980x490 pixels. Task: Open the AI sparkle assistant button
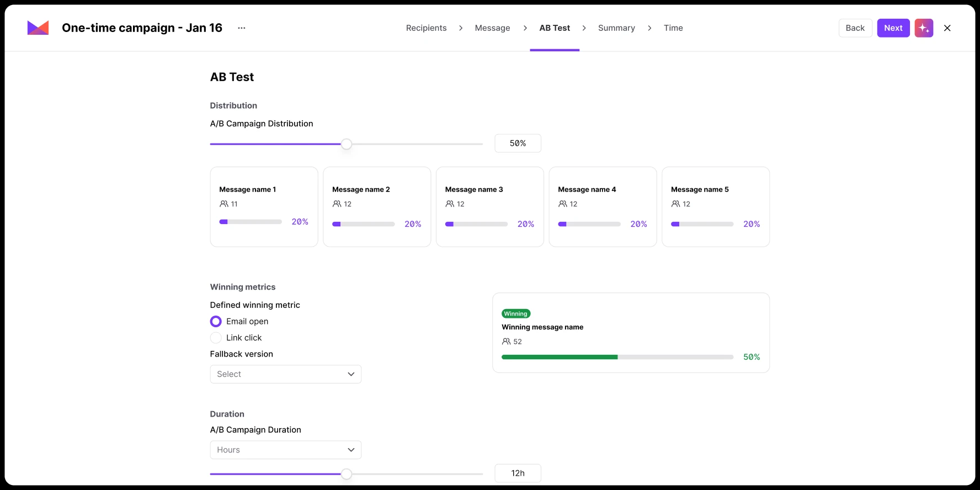tap(924, 28)
